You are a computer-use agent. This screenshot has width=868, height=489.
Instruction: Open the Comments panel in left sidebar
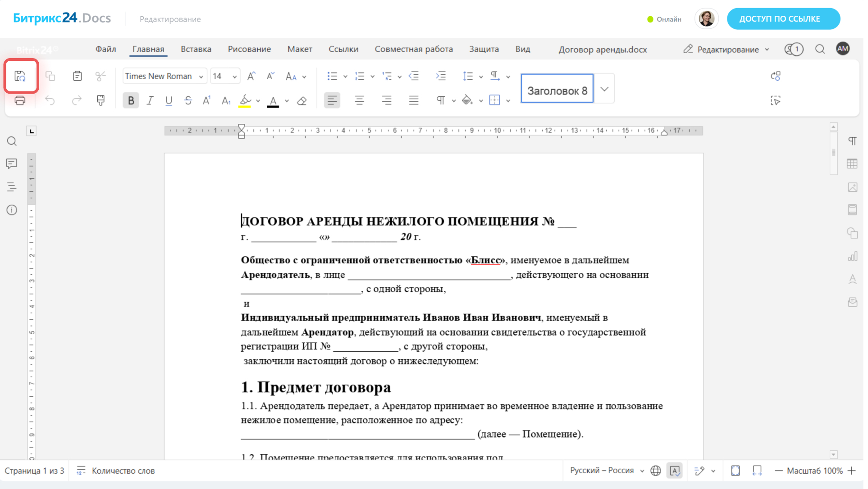tap(12, 163)
